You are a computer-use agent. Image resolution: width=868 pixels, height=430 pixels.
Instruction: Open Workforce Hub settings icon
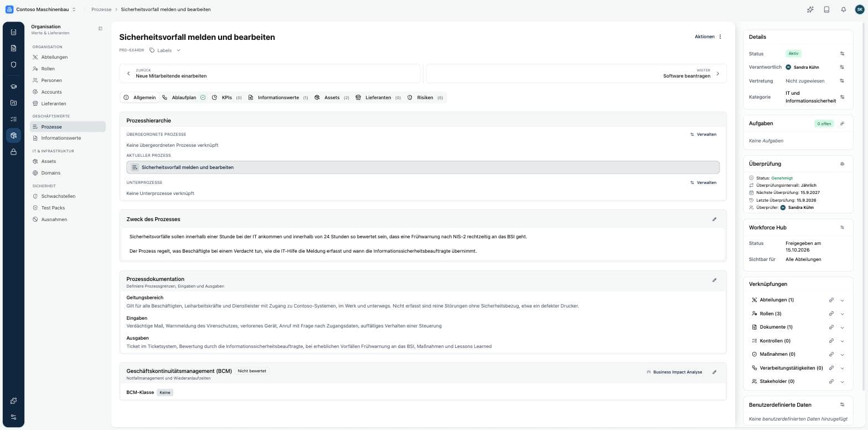[x=842, y=228]
